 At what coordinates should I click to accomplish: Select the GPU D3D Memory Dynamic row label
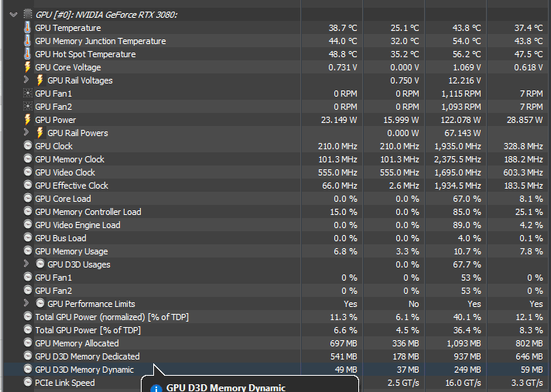tap(84, 370)
